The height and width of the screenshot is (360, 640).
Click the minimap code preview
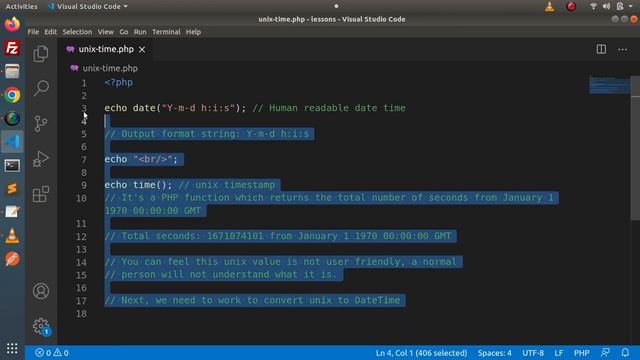(x=609, y=84)
